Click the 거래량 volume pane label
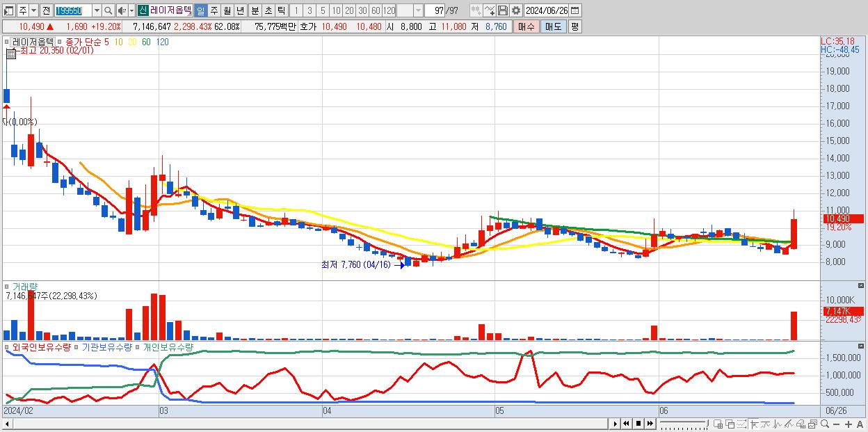The width and height of the screenshot is (868, 432). pyautogui.click(x=25, y=287)
